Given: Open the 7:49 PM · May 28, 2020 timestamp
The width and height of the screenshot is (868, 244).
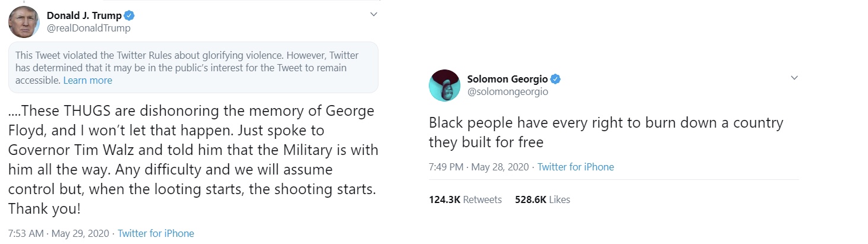Looking at the screenshot, I should pyautogui.click(x=478, y=167).
